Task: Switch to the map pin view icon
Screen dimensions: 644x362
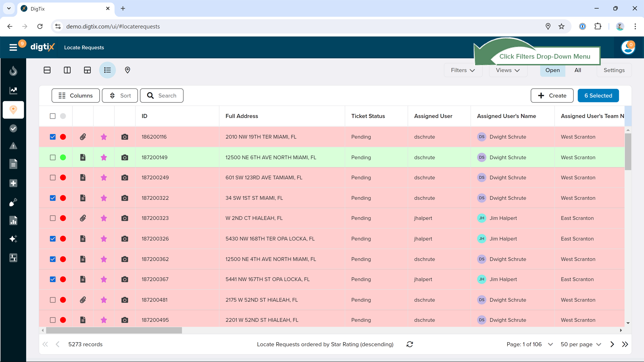Action: 127,70
